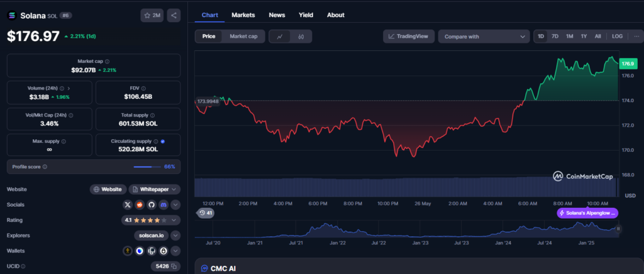Open the CMC AI section header
Image resolution: width=644 pixels, height=274 pixels.
click(218, 268)
